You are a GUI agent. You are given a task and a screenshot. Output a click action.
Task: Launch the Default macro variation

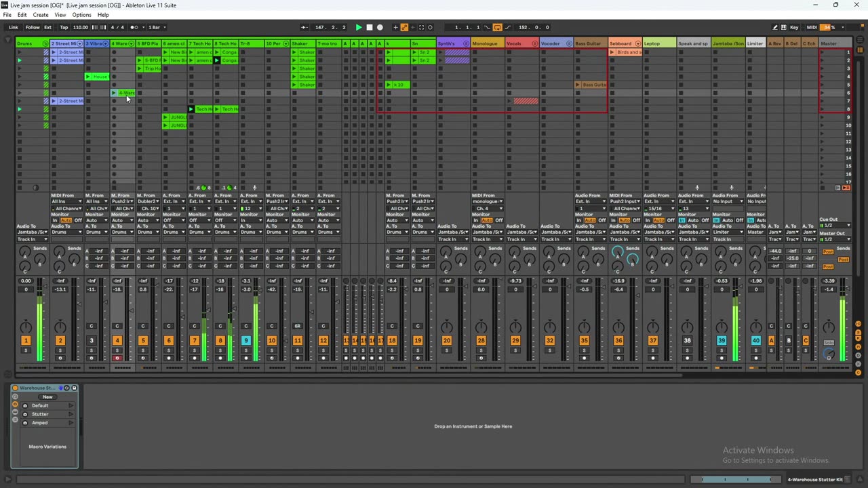tap(71, 405)
